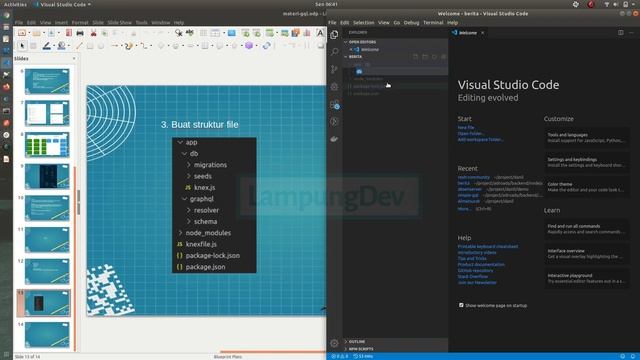Click the spelling abc icon in Impress toolbar
Screen dimensions: 640x360
click(x=190, y=33)
